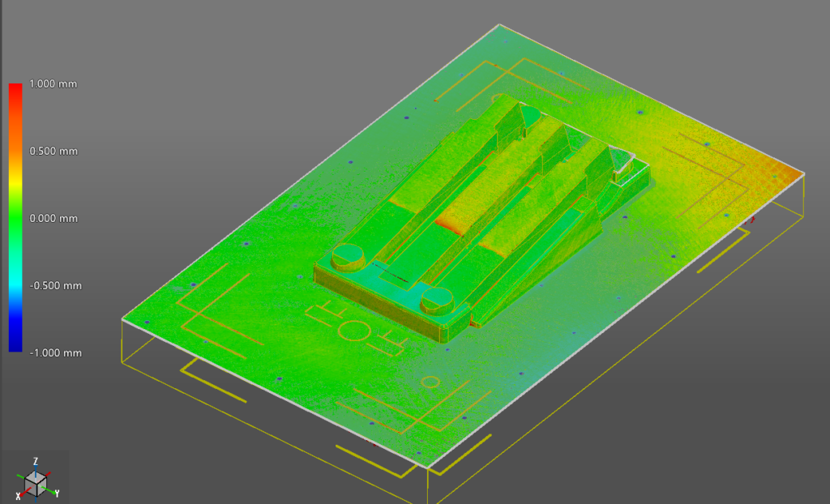
Task: Click the Z axis label on gizmo
Action: (x=36, y=461)
